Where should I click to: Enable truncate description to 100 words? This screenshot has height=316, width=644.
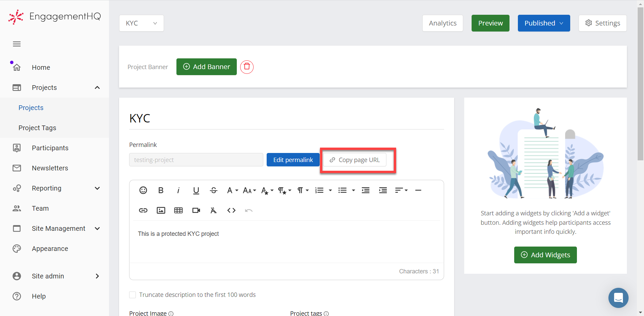click(132, 295)
